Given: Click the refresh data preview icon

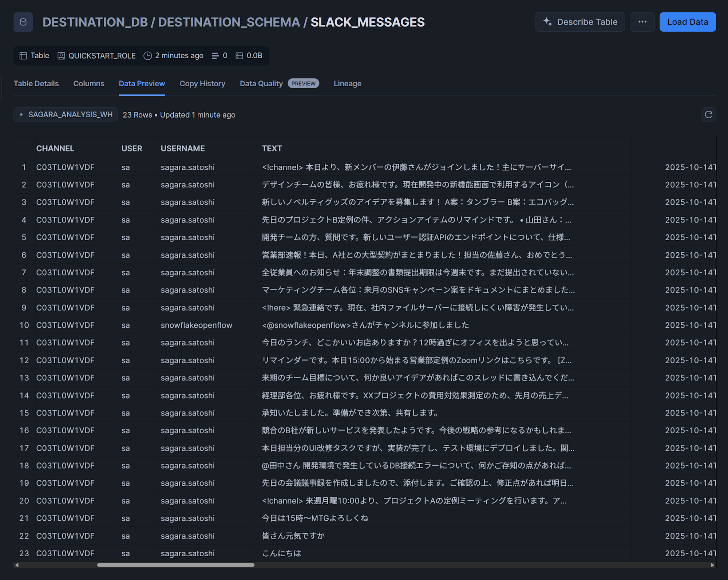Looking at the screenshot, I should pyautogui.click(x=708, y=115).
